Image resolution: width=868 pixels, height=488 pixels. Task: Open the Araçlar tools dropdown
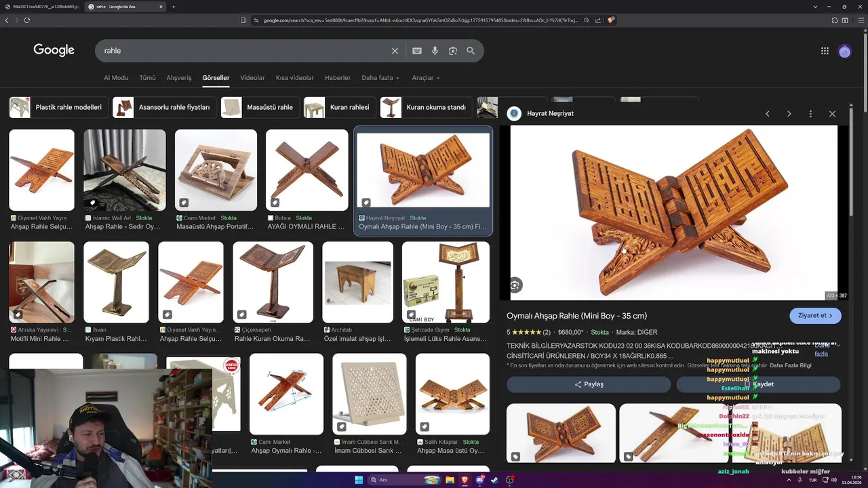[x=425, y=78]
